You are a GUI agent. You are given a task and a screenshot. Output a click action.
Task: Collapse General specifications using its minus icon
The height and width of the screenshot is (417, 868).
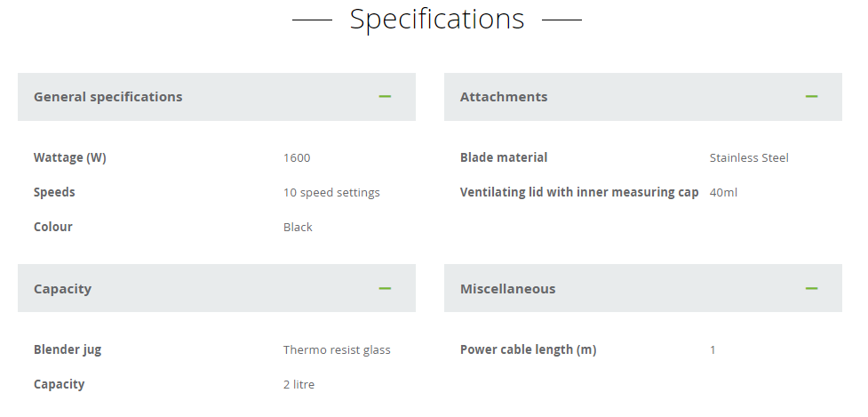385,96
